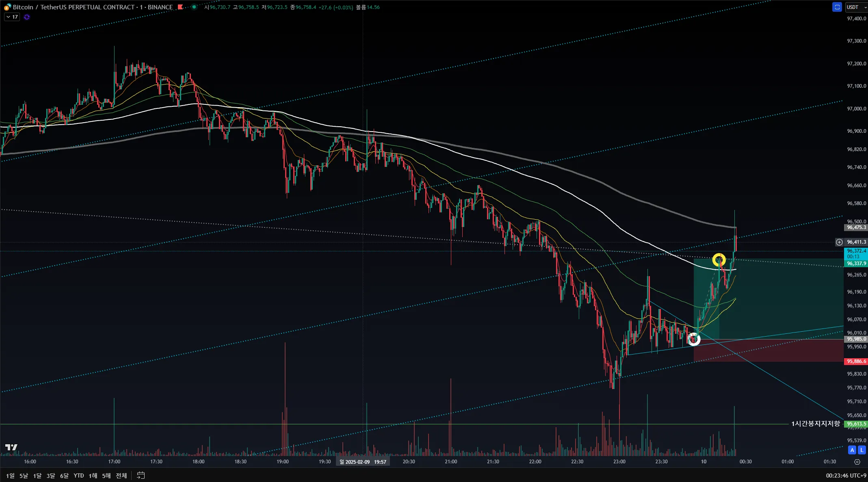Select the 1해 date range
Screen dimensions: 868x482
point(93,476)
